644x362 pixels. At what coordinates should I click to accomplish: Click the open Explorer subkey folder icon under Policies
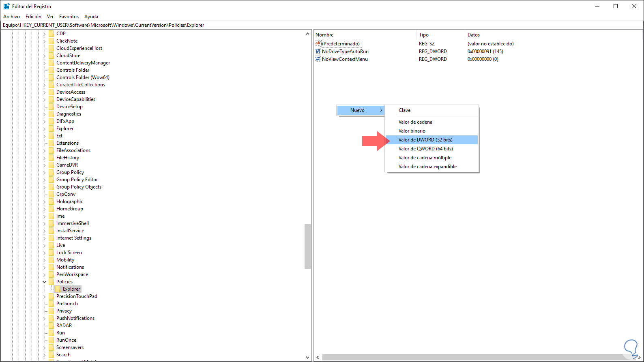pos(58,289)
